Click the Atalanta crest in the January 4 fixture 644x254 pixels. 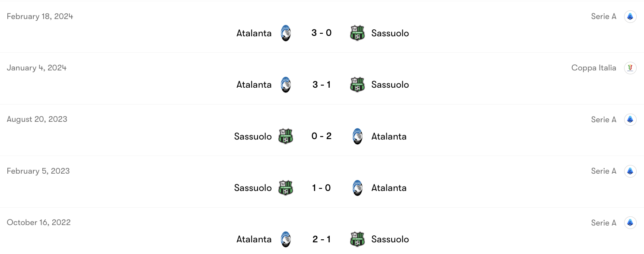coord(286,85)
